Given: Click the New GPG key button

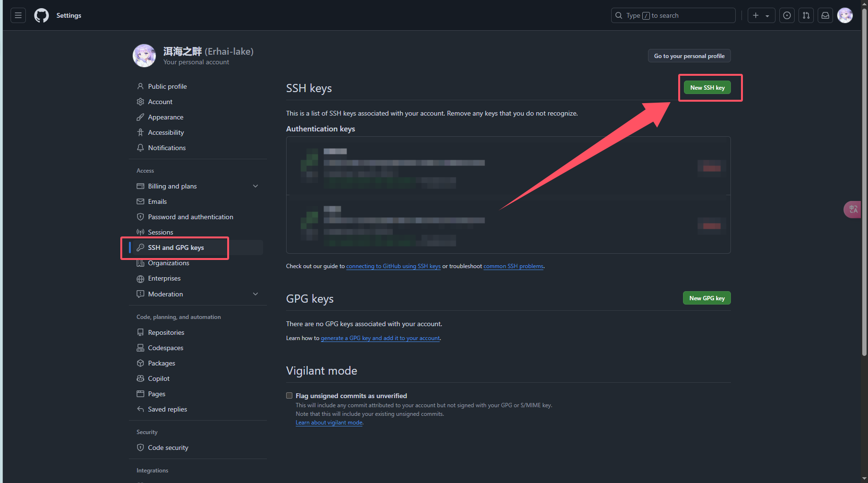Looking at the screenshot, I should (x=706, y=298).
